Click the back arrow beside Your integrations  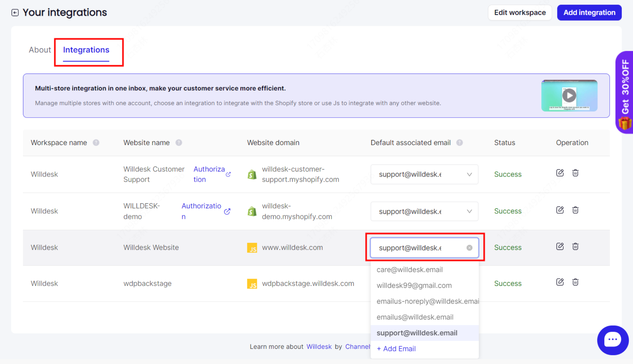[x=15, y=13]
